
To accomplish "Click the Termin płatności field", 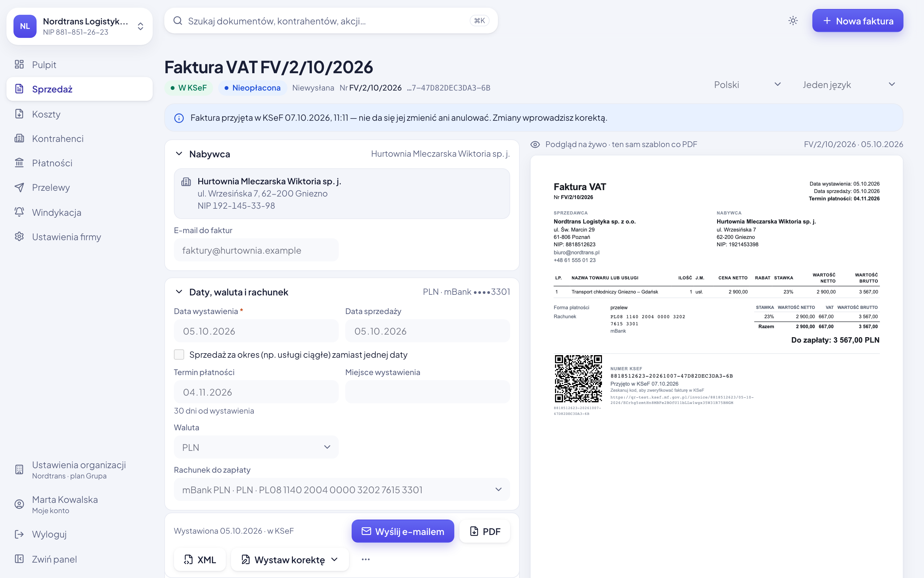I will pyautogui.click(x=256, y=392).
